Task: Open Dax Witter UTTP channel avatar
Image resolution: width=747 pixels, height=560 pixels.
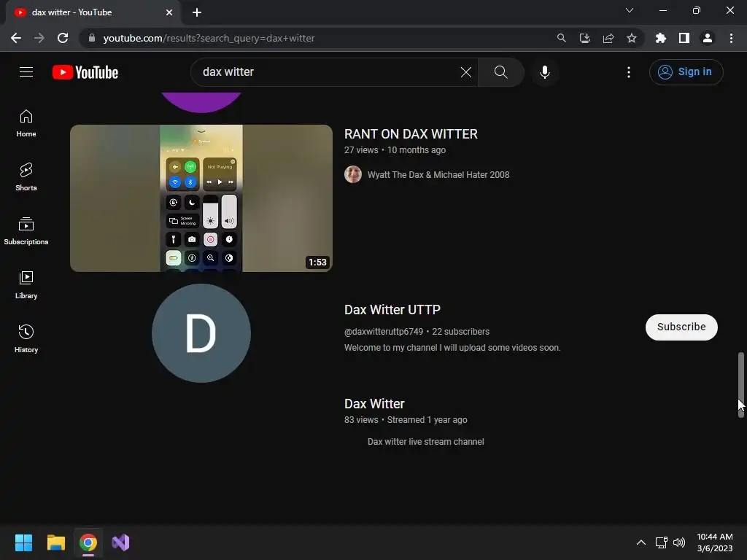Action: pyautogui.click(x=201, y=333)
